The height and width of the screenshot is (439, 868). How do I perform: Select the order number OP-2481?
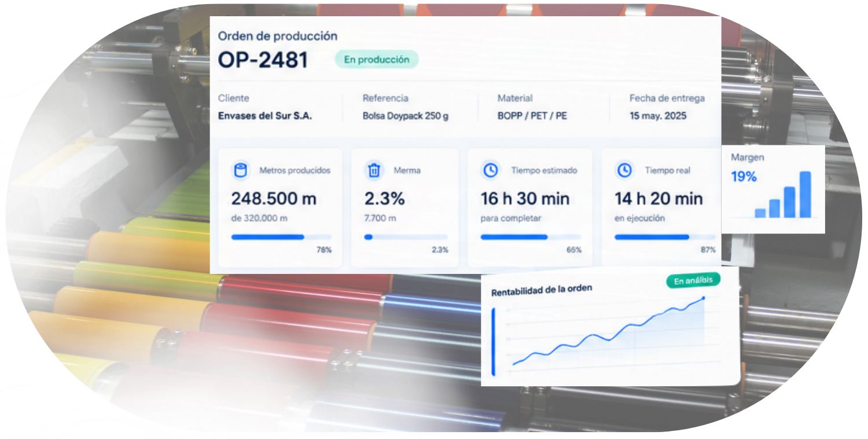263,60
